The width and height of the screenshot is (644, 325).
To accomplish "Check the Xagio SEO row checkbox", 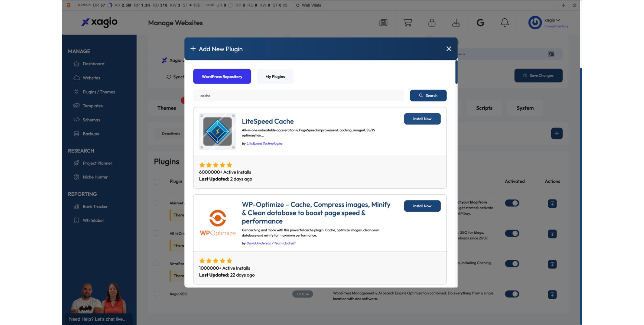I will coord(156,294).
